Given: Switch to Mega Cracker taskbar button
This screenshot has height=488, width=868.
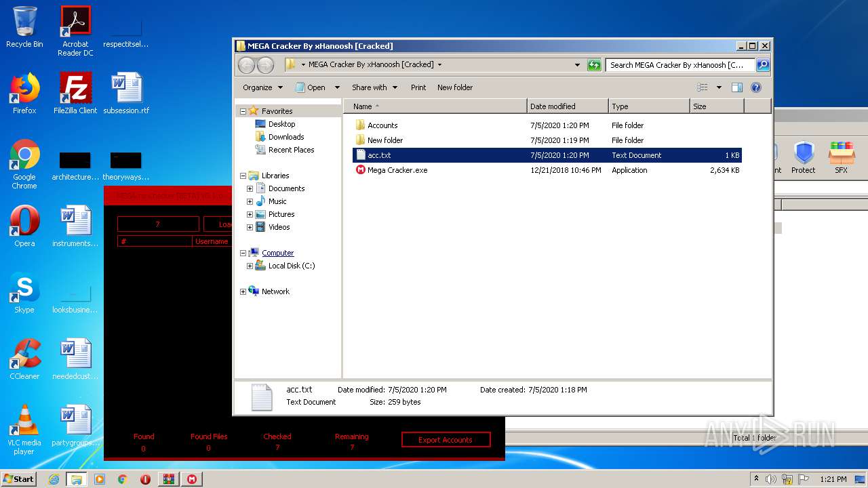Looking at the screenshot, I should coord(192,479).
